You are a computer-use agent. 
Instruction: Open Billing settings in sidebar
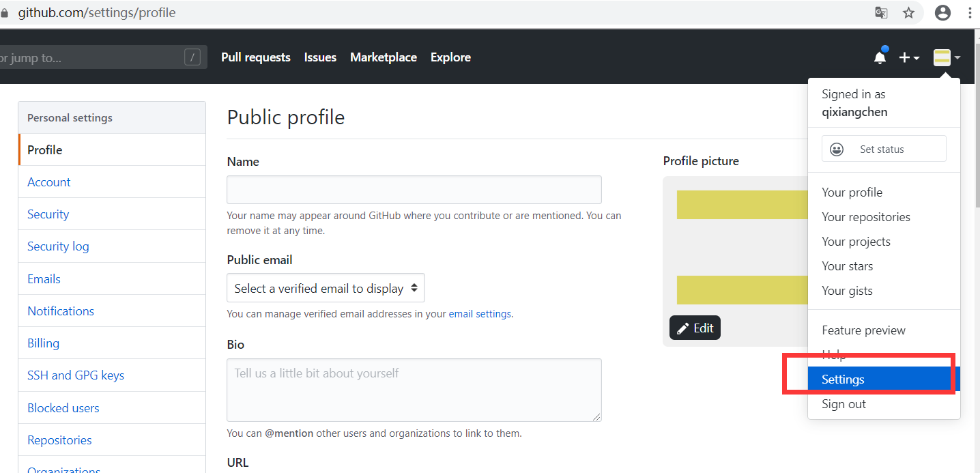pyautogui.click(x=112, y=343)
